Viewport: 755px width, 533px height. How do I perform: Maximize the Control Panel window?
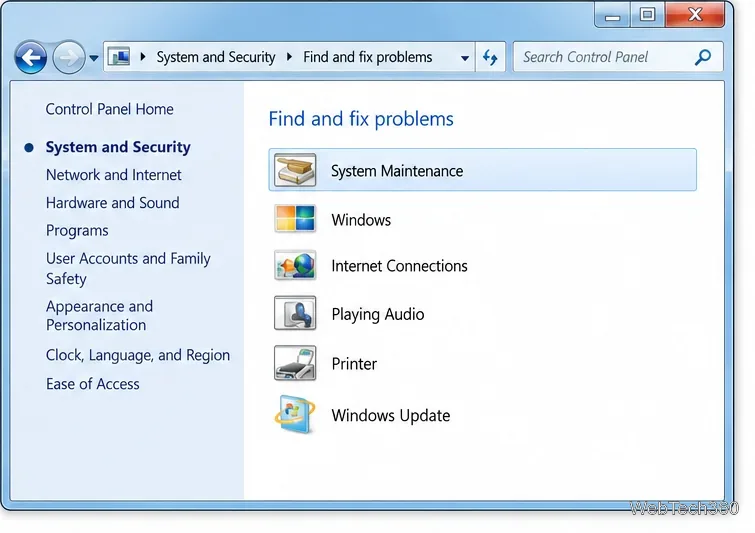(x=648, y=15)
